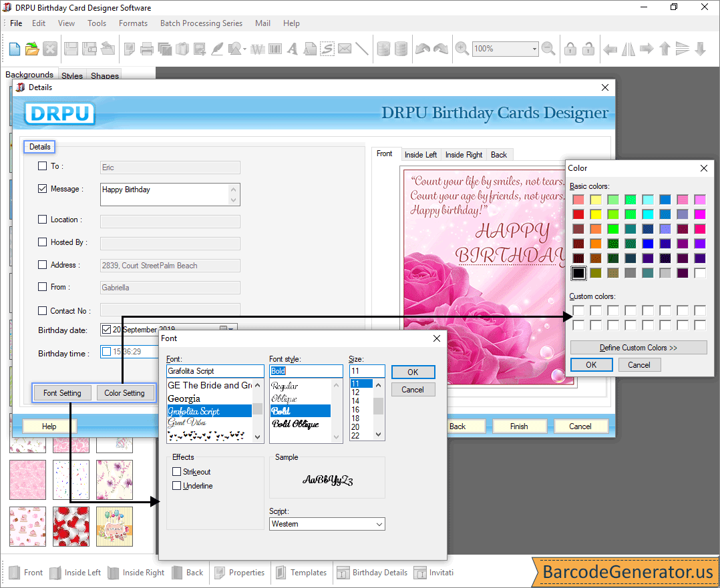The height and width of the screenshot is (588, 720).
Task: Select the WordArt tool icon
Action: click(258, 49)
